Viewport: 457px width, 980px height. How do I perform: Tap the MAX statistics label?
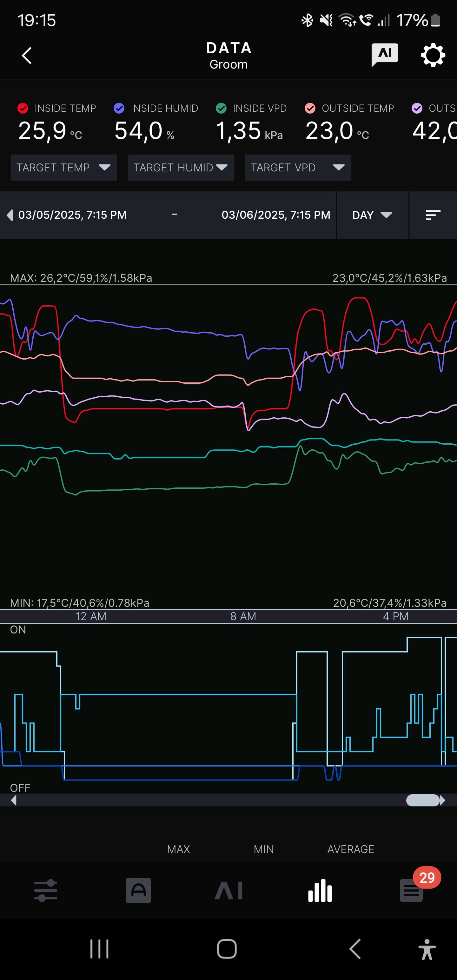tap(178, 849)
